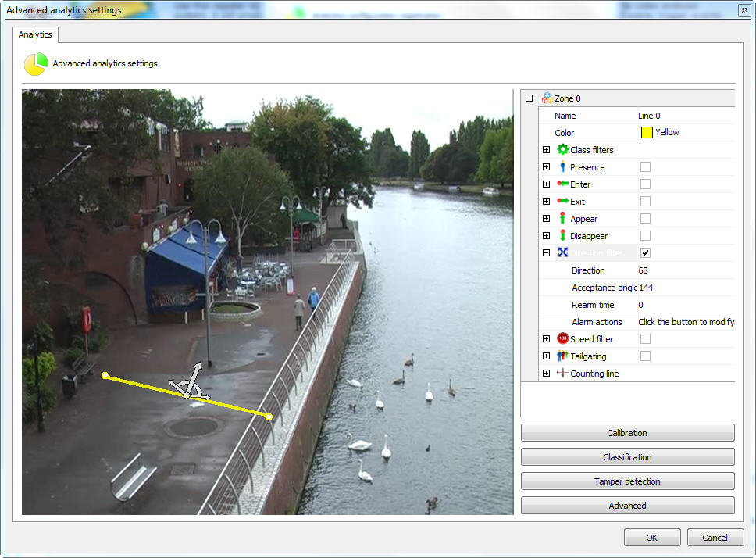Screen dimensions: 756x558
Task: Close the Advanced analytics settings dialog
Action: [744, 10]
